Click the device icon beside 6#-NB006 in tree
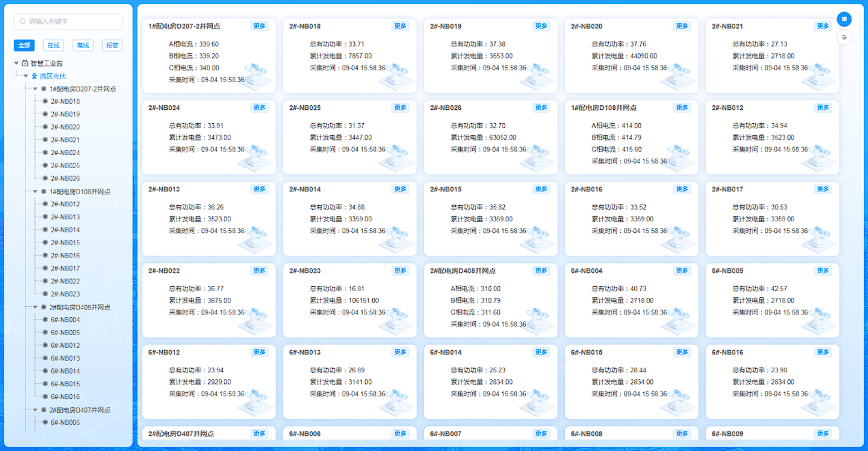The height and width of the screenshot is (451, 868). click(46, 422)
